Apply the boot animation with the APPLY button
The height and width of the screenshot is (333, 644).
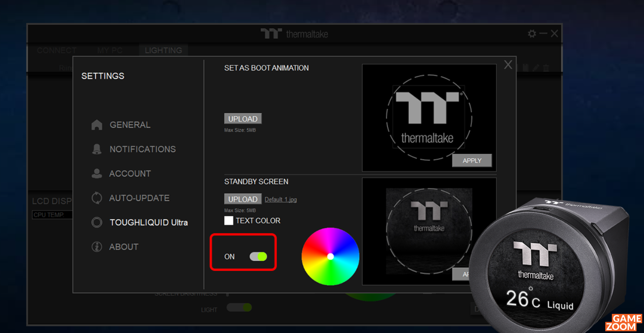point(472,161)
